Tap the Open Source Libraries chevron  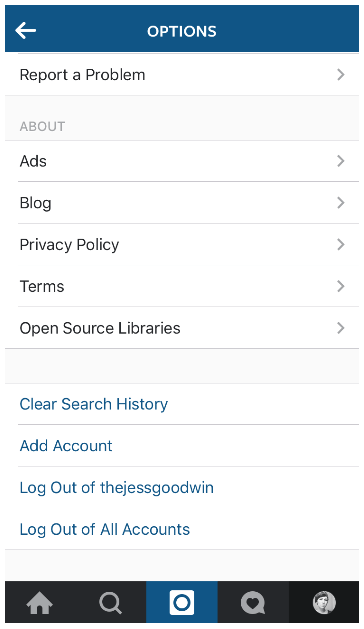(x=341, y=328)
